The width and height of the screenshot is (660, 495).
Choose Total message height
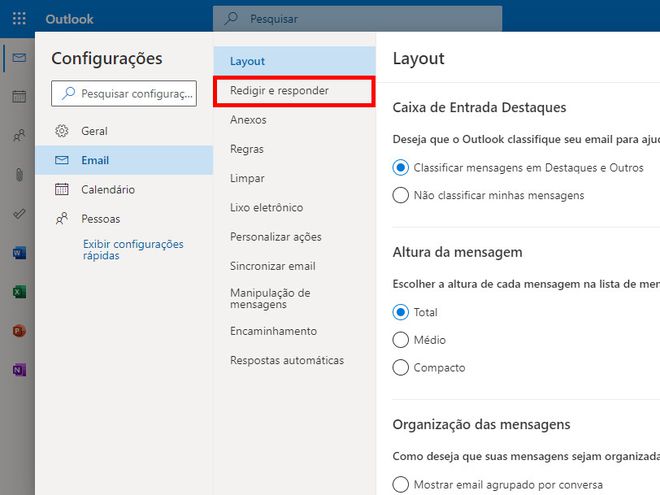pyautogui.click(x=400, y=312)
